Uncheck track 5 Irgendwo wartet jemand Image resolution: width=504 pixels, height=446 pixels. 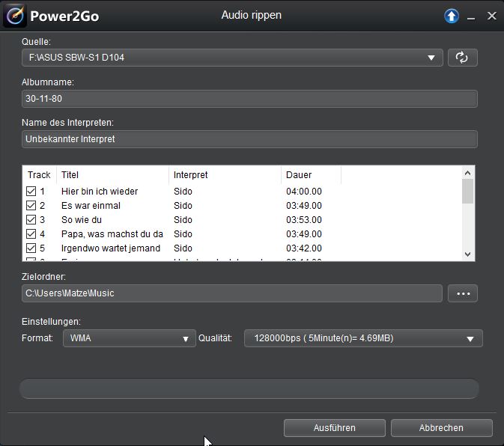[31, 248]
